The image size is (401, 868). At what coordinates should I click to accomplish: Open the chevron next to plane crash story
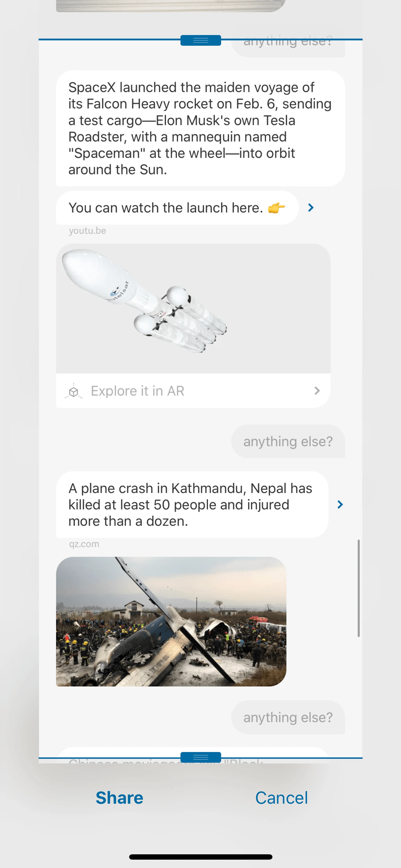(x=340, y=504)
